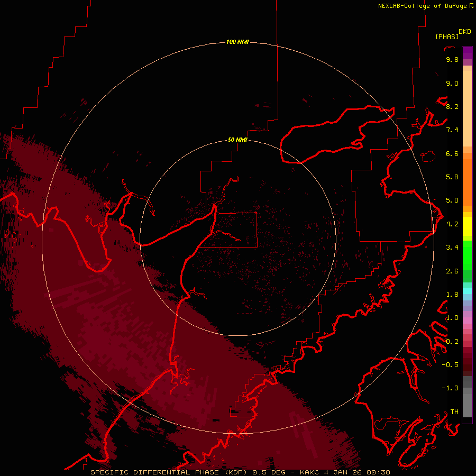Click the [PHAS] legend label
The width and height of the screenshot is (476, 476).
[x=447, y=37]
